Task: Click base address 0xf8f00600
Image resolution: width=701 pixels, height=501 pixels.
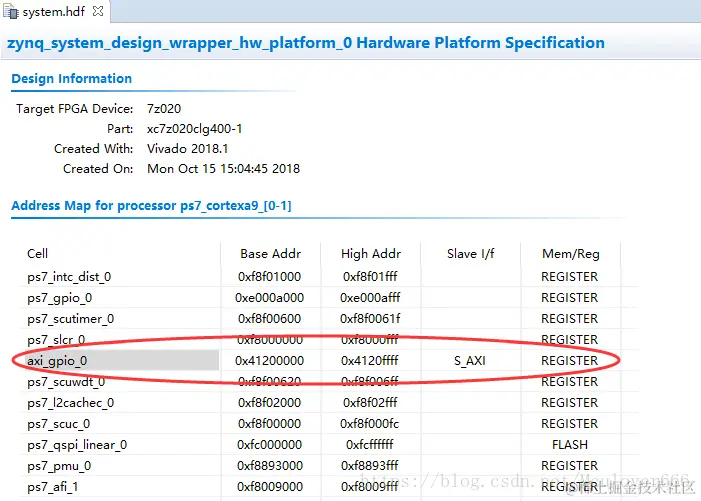Action: pos(270,319)
